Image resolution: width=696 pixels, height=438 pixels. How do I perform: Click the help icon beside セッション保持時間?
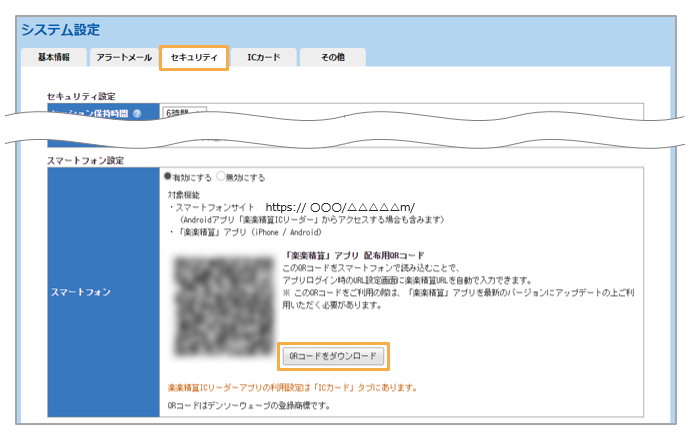[136, 113]
